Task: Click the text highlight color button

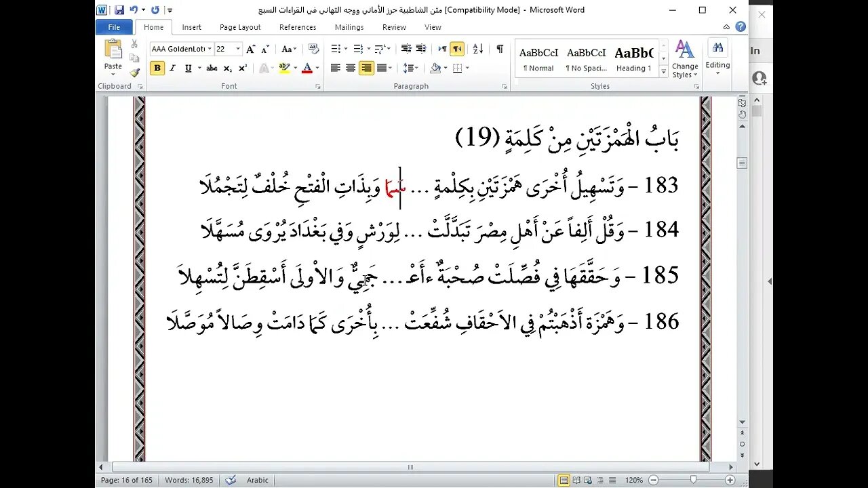Action: click(x=285, y=68)
